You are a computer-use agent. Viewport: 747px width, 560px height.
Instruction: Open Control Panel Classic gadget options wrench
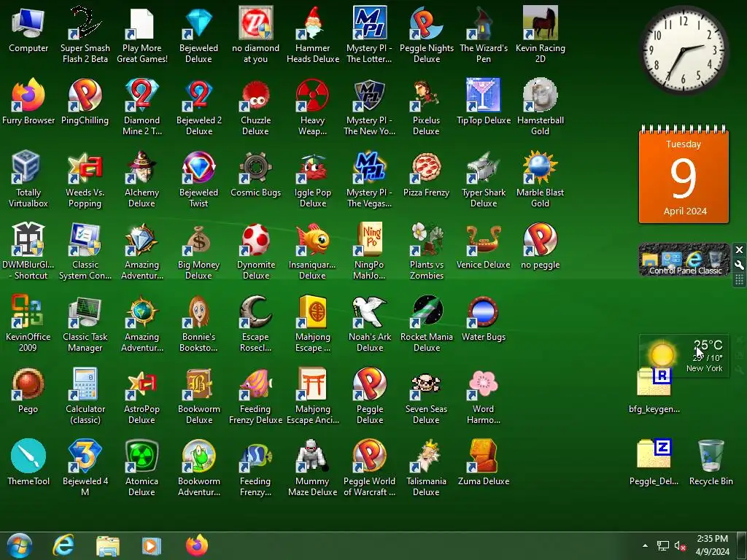coord(739,265)
